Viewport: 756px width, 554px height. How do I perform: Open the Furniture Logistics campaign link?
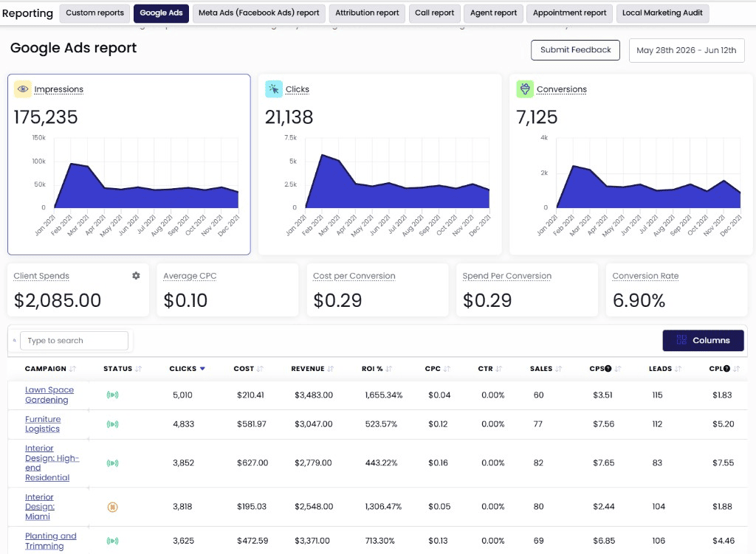click(43, 424)
